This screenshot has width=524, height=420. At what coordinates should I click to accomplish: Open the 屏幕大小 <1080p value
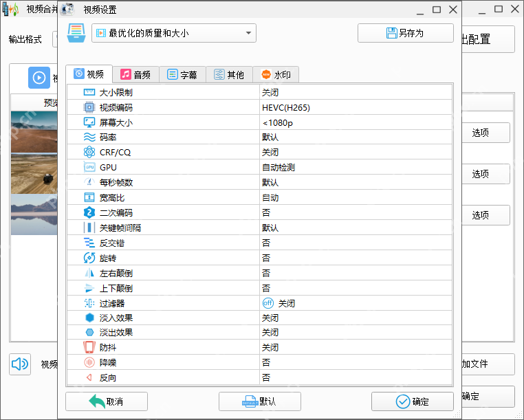356,122
